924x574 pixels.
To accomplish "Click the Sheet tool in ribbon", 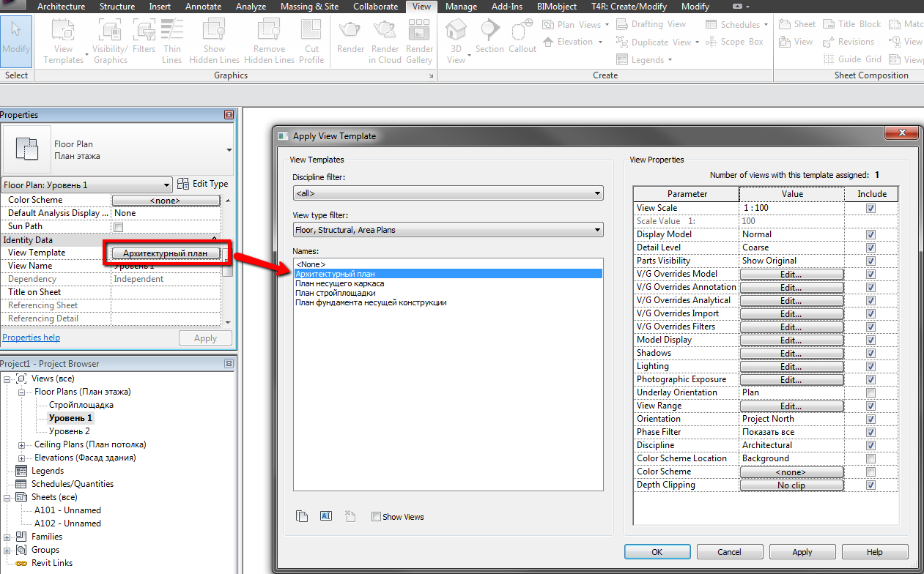I will pos(796,24).
